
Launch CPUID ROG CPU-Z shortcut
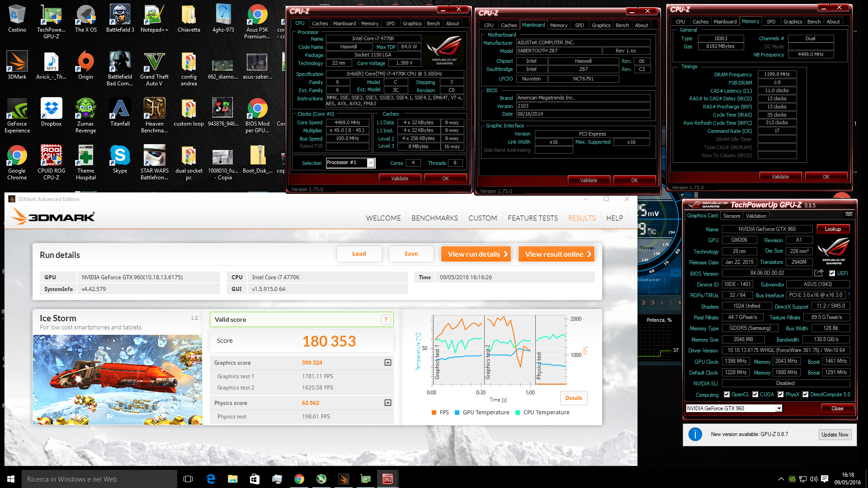click(x=51, y=163)
